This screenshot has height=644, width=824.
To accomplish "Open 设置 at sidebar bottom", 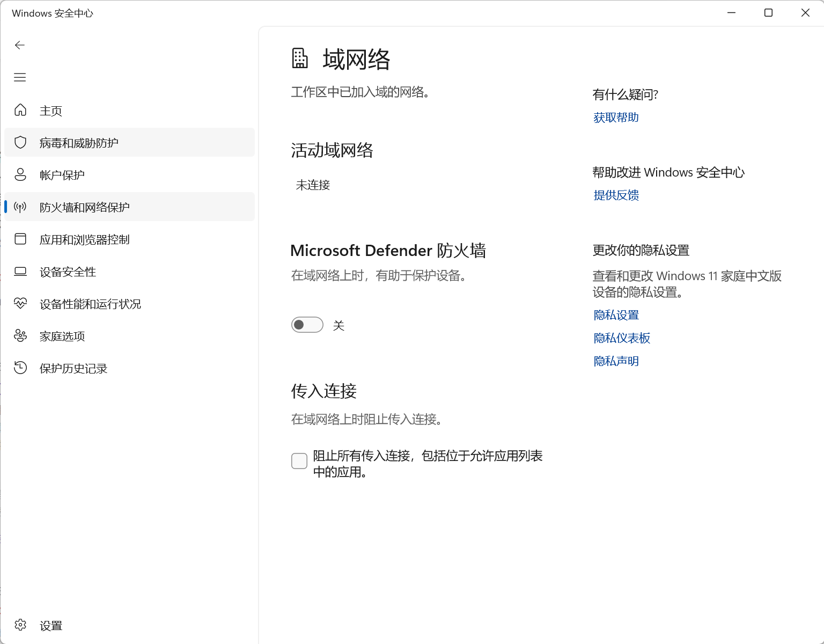I will coord(129,625).
